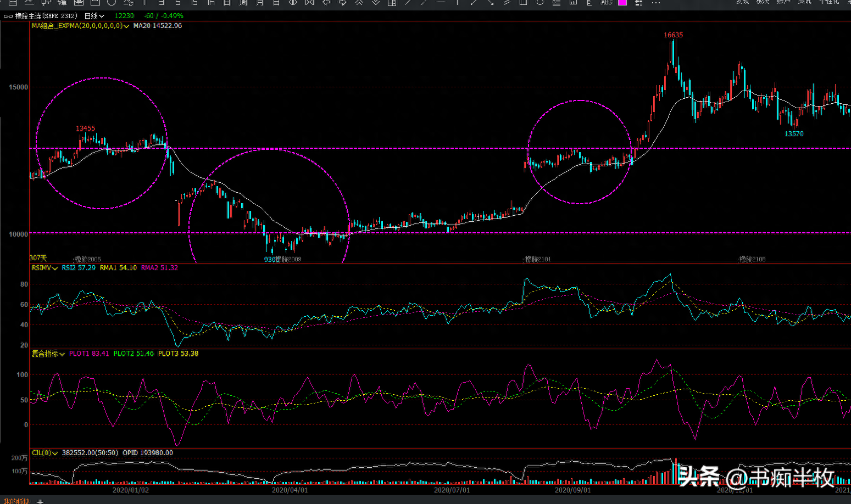This screenshot has width=851, height=504.
Task: Select the horizontal line drawing tool
Action: pos(441,2)
